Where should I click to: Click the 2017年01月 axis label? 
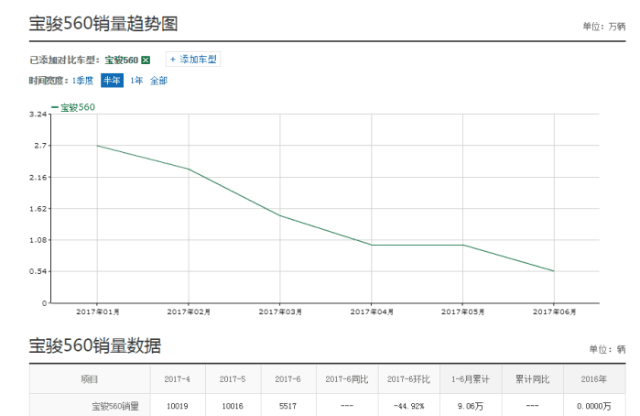tap(98, 312)
